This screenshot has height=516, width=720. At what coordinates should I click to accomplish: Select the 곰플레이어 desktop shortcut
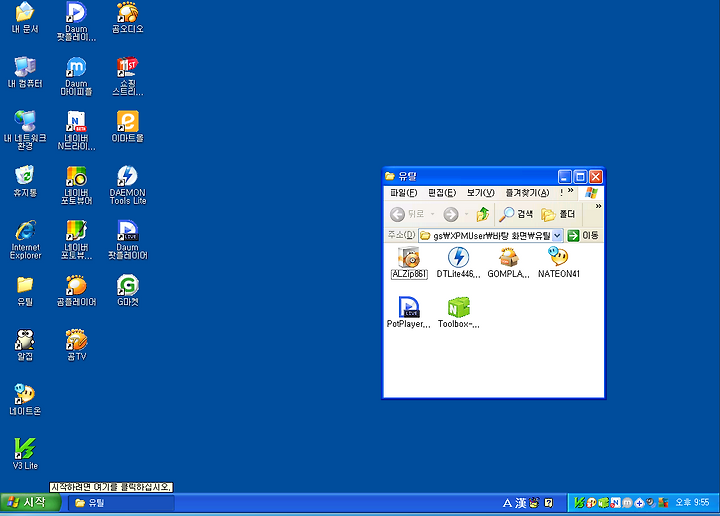(x=76, y=291)
